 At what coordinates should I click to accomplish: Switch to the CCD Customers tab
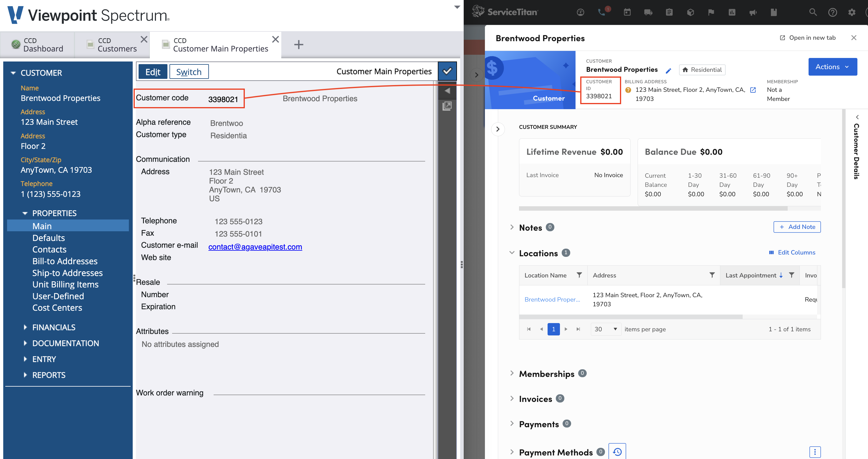coord(112,44)
